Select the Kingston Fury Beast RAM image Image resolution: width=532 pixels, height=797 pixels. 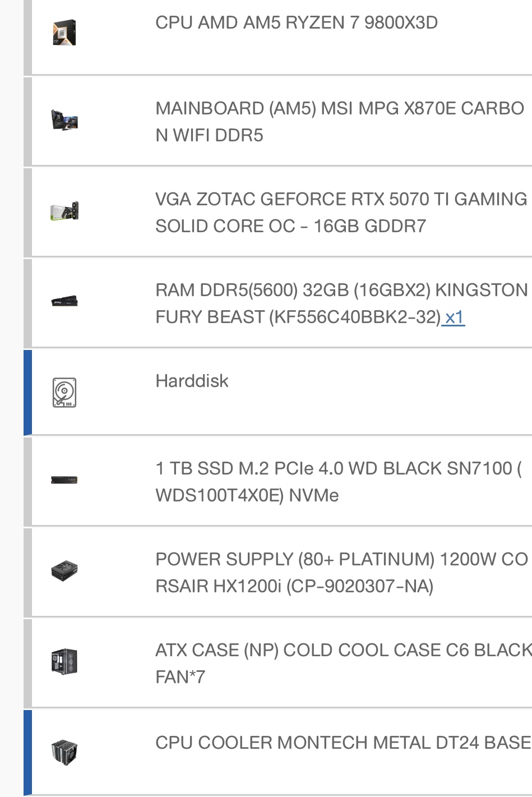[x=64, y=302]
